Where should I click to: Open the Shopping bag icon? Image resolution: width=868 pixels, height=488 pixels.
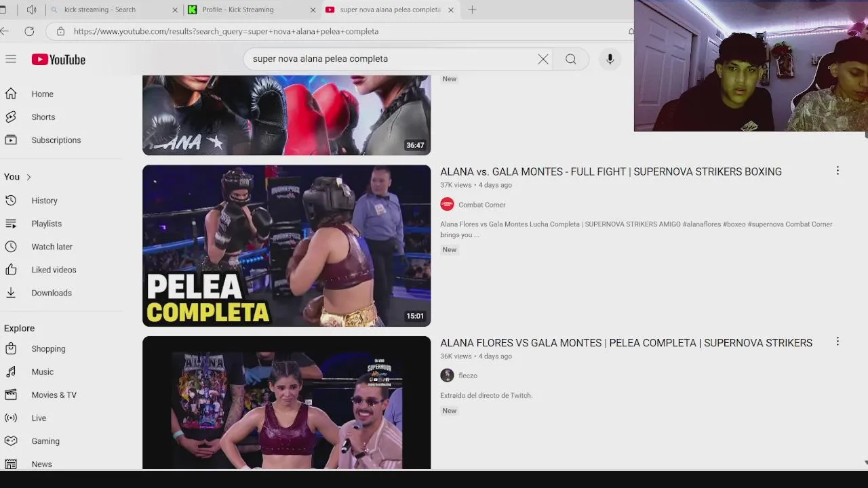click(x=11, y=348)
